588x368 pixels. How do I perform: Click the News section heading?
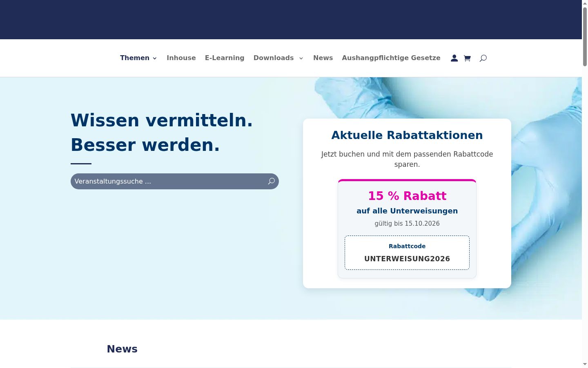pos(122,349)
